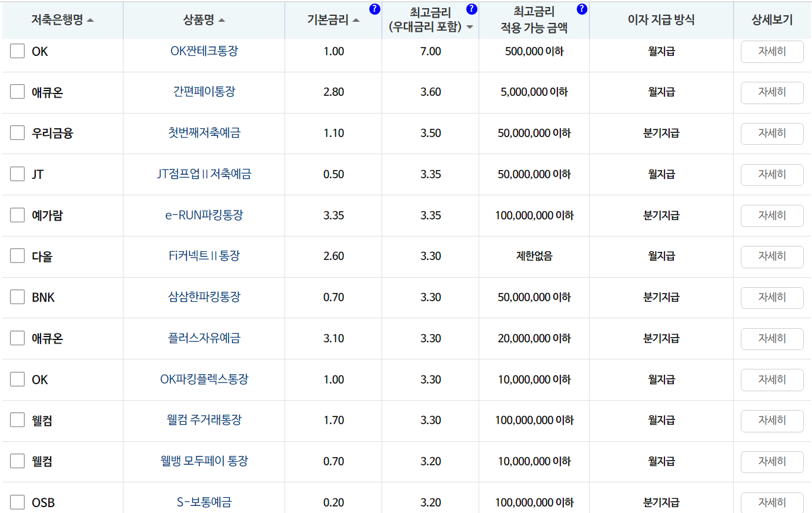This screenshot has height=513, width=812.
Task: Select the 7.00 maximum rate cell
Action: pyautogui.click(x=430, y=52)
